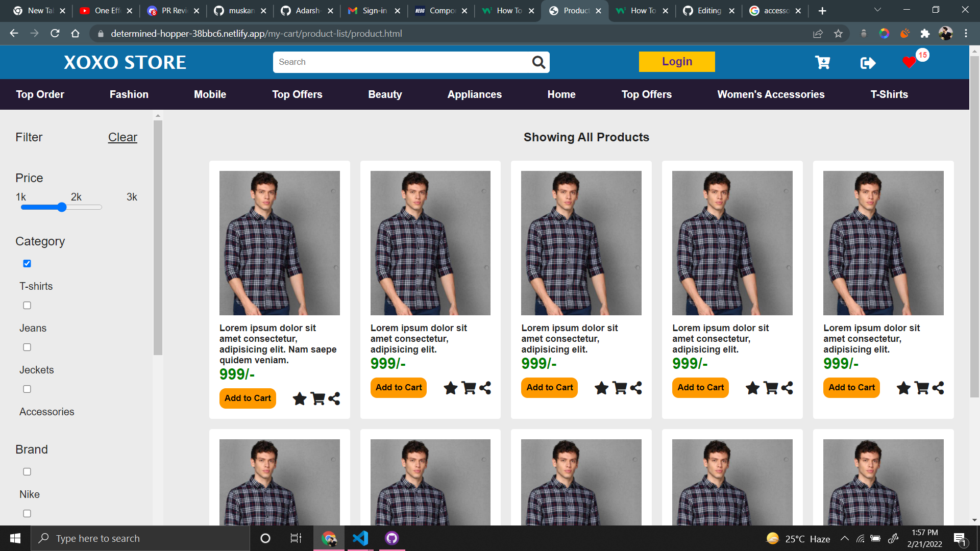Open the shopping cart from the header

pyautogui.click(x=822, y=62)
